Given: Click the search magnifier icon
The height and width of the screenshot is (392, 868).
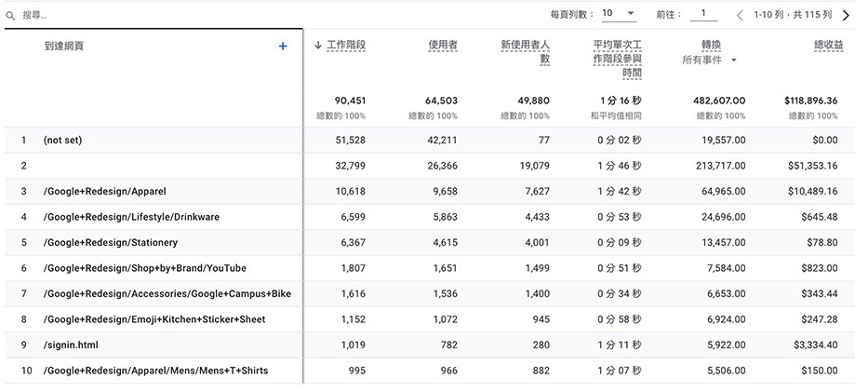Looking at the screenshot, I should point(10,16).
